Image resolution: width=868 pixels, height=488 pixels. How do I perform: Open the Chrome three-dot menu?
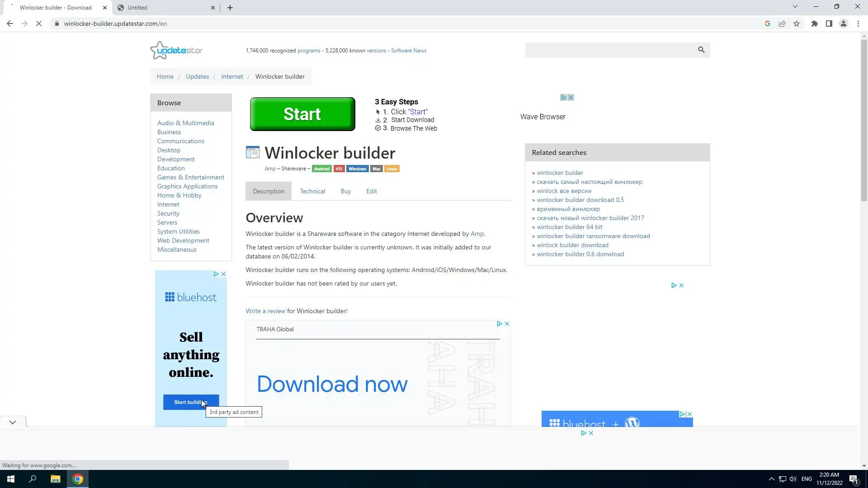(858, 23)
